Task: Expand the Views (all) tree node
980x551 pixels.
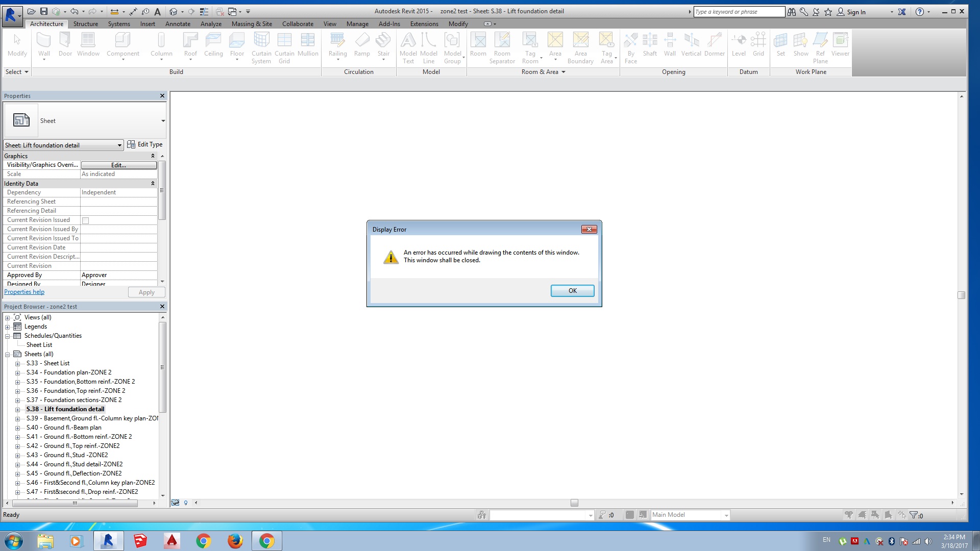Action: [8, 318]
